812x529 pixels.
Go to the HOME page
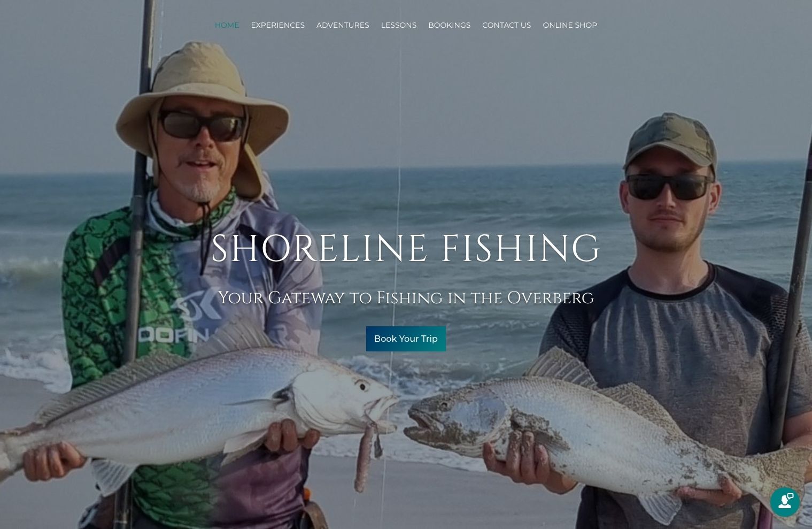[227, 25]
